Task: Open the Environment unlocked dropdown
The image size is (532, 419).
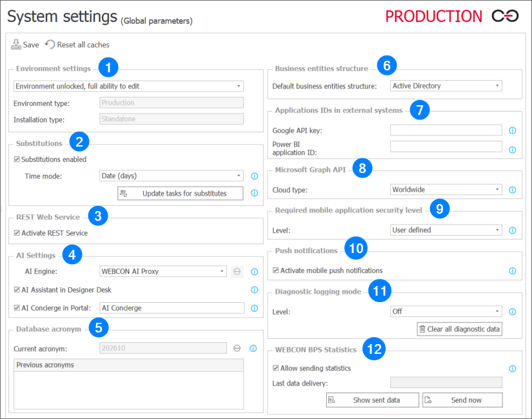Action: [x=128, y=86]
